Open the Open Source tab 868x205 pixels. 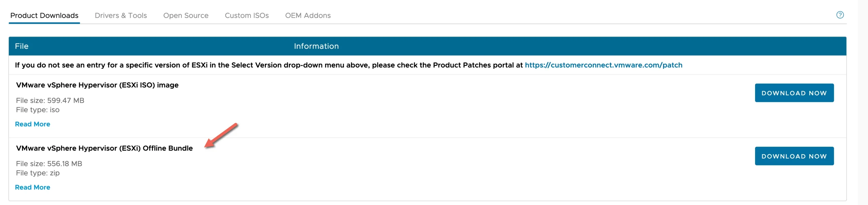point(186,15)
